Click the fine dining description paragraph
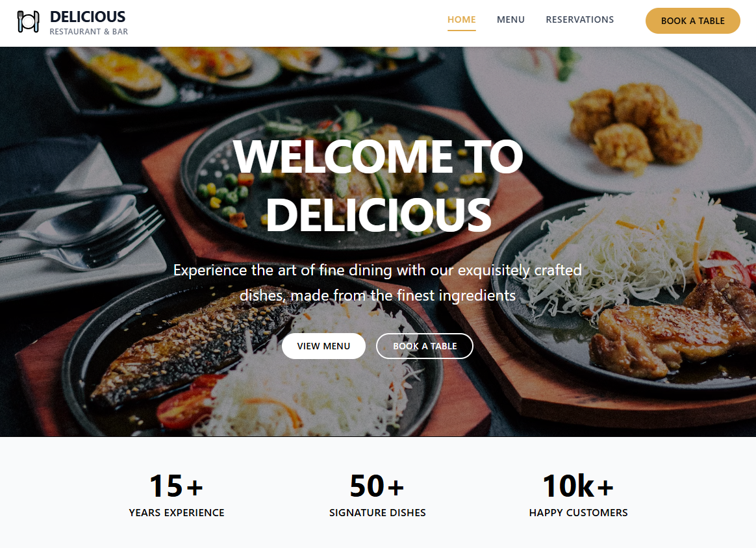The width and height of the screenshot is (756, 548). [x=378, y=282]
